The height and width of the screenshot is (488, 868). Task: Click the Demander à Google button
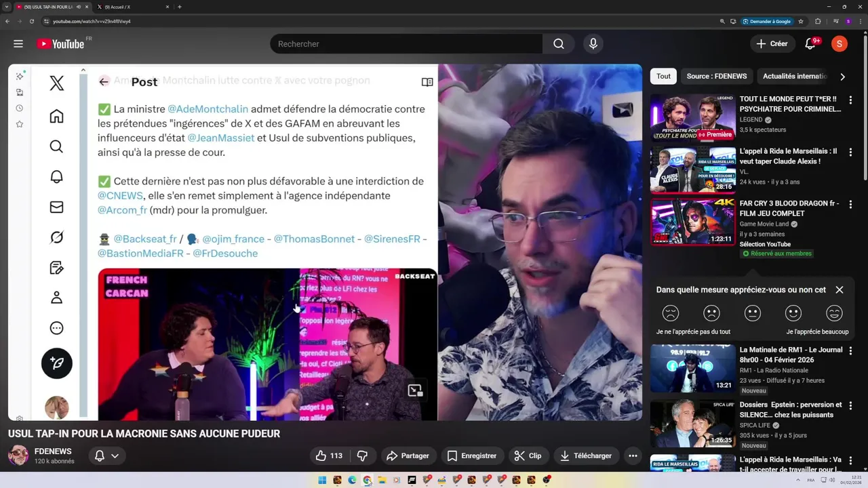click(x=767, y=21)
